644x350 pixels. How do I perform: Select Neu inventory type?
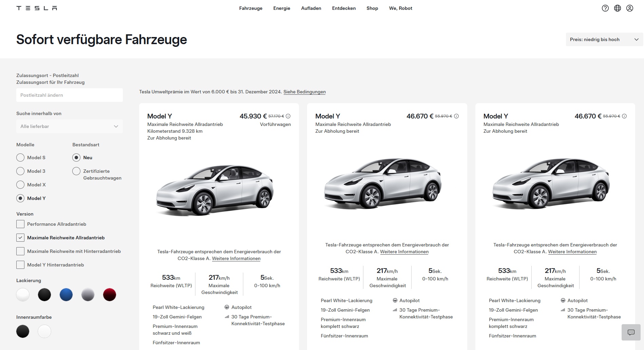pyautogui.click(x=76, y=158)
